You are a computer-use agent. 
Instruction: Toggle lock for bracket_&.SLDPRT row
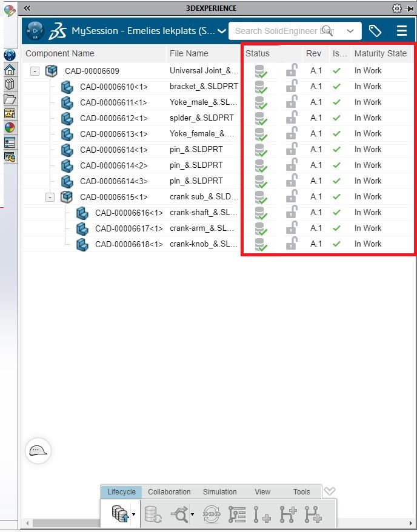click(x=292, y=86)
